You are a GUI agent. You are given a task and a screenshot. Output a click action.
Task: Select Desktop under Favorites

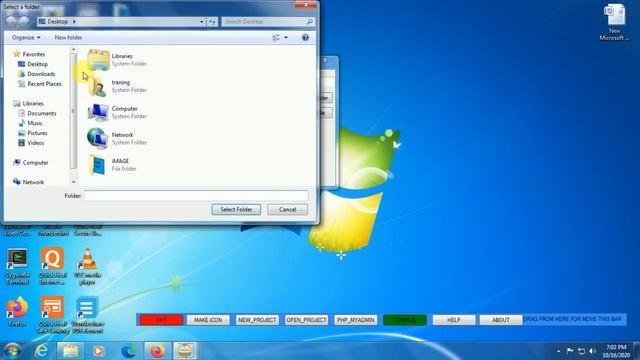[x=33, y=64]
